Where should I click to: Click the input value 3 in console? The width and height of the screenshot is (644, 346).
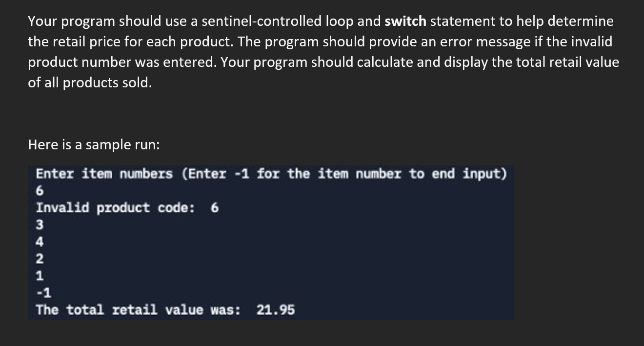pyautogui.click(x=40, y=225)
